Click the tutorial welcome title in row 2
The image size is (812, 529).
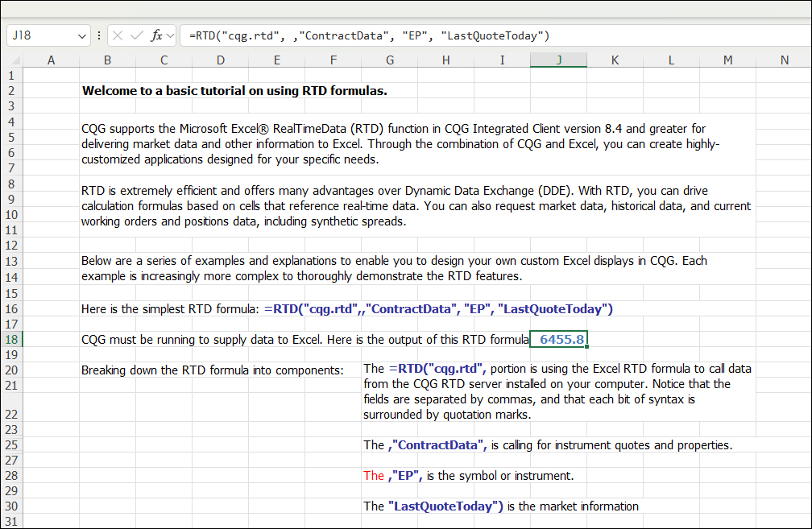234,91
